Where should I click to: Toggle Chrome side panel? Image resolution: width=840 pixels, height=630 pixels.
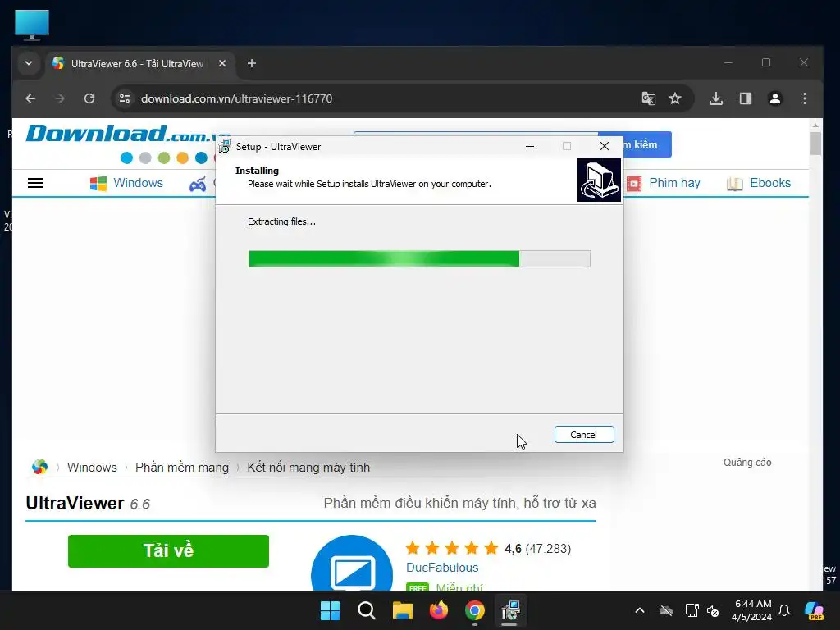coord(745,98)
